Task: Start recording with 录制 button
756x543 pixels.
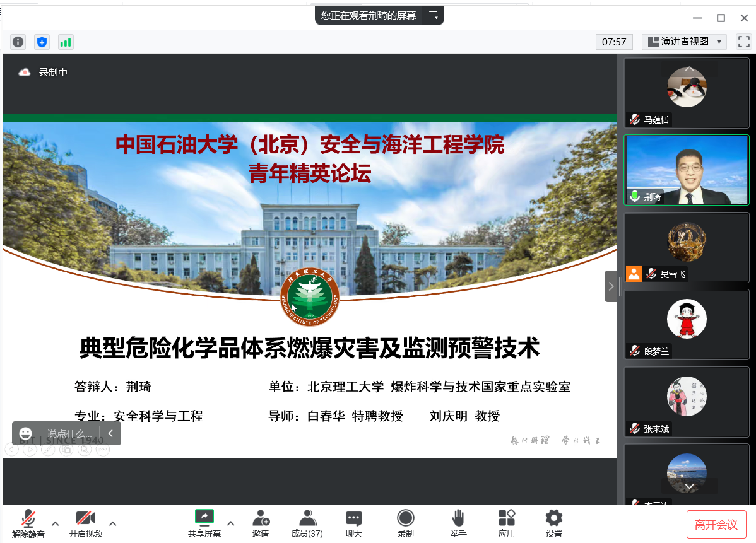Action: [406, 524]
